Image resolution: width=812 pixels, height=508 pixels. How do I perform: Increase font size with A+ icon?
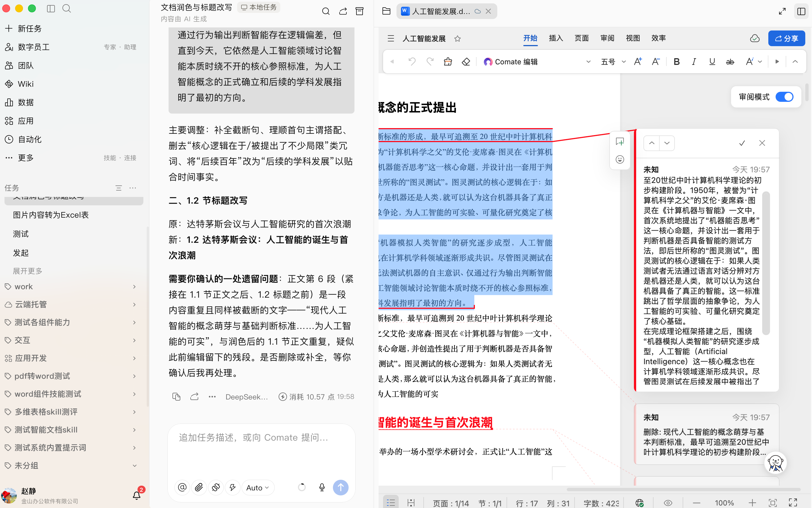pos(638,62)
